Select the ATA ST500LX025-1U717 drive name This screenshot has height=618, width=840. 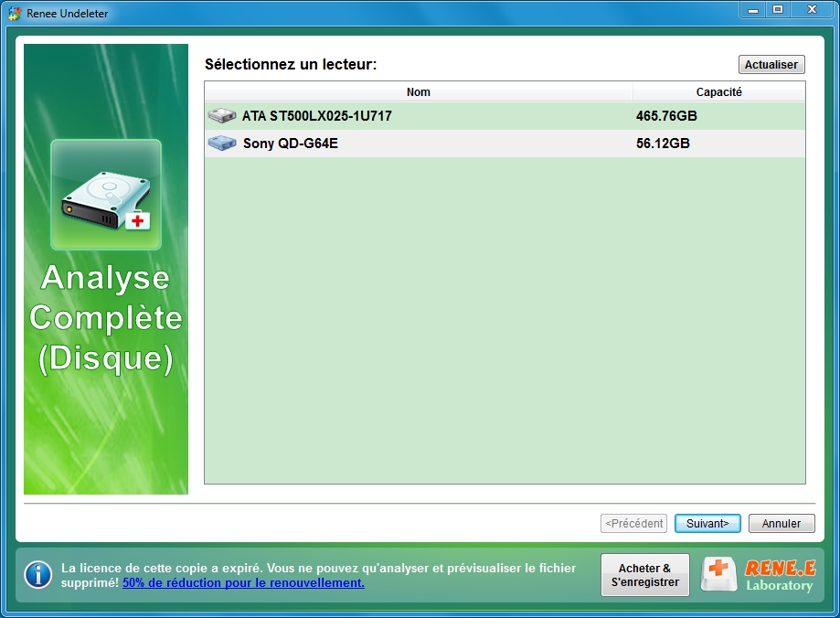(x=316, y=116)
